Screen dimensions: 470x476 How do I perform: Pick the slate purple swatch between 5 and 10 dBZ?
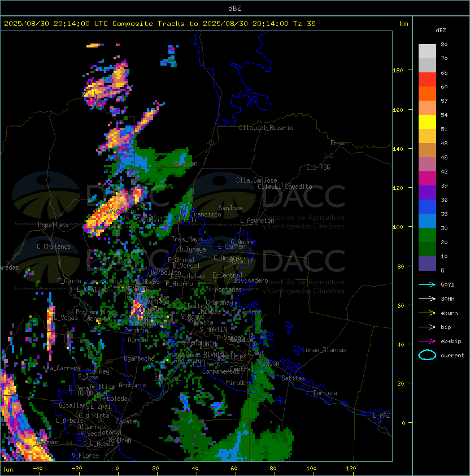tap(427, 263)
